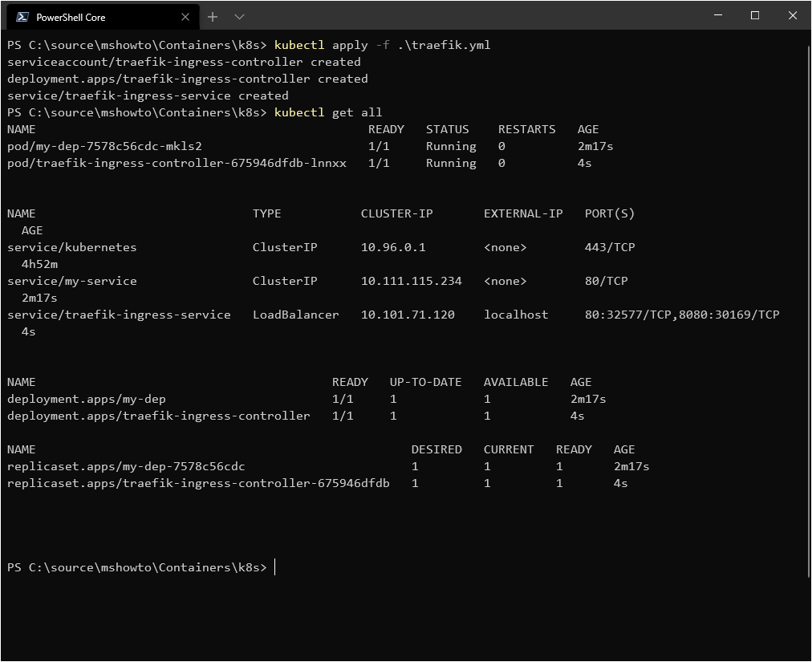Click 'replicaset.apps/traefik-ingress-controller-675946dfdb' row name

pyautogui.click(x=198, y=483)
